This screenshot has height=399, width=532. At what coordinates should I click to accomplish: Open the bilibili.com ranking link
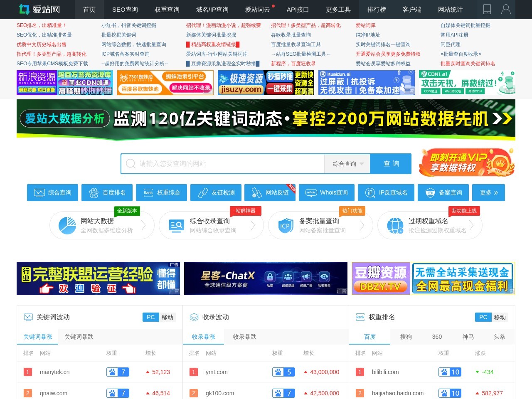click(385, 372)
